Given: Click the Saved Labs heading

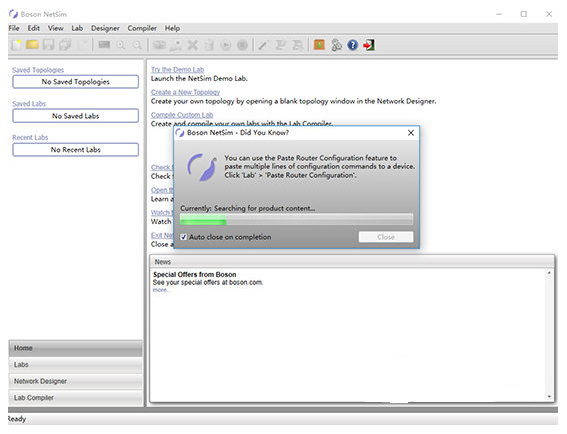Looking at the screenshot, I should [x=29, y=104].
